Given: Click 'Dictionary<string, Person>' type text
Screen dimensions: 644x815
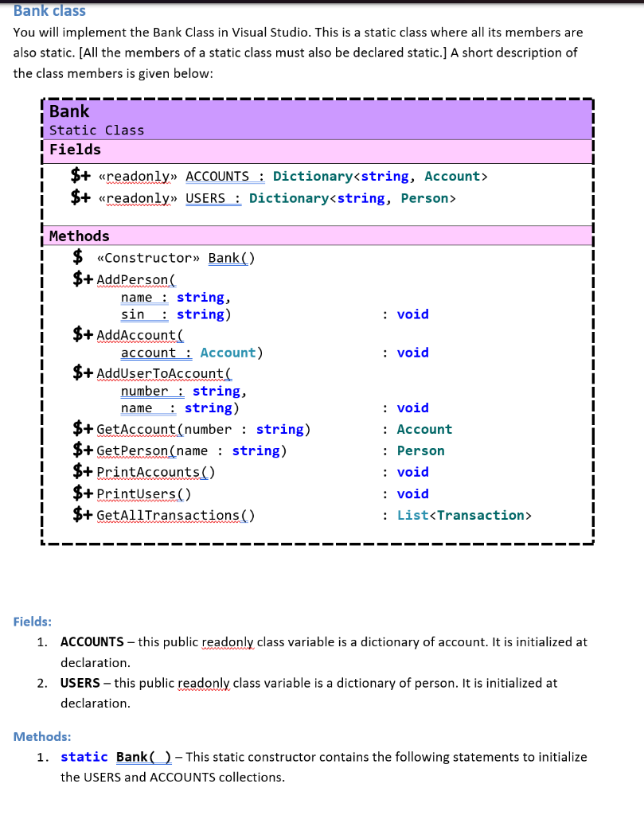Looking at the screenshot, I should pos(352,198).
